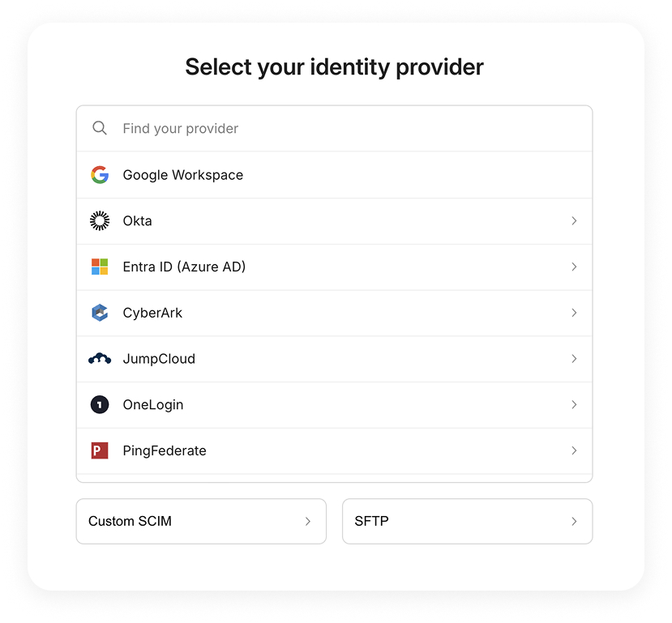The width and height of the screenshot is (672, 623).
Task: Click the CyberArk cube logo
Action: pyautogui.click(x=100, y=313)
